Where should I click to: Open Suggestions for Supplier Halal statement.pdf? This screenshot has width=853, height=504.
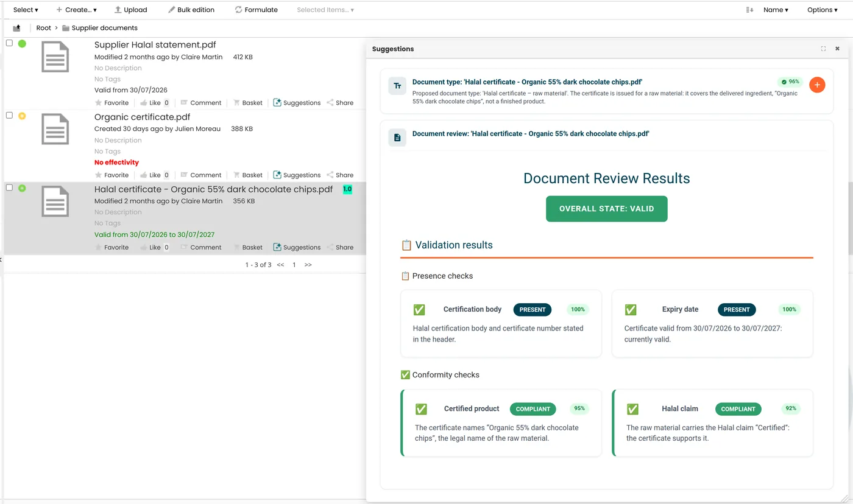pos(297,103)
